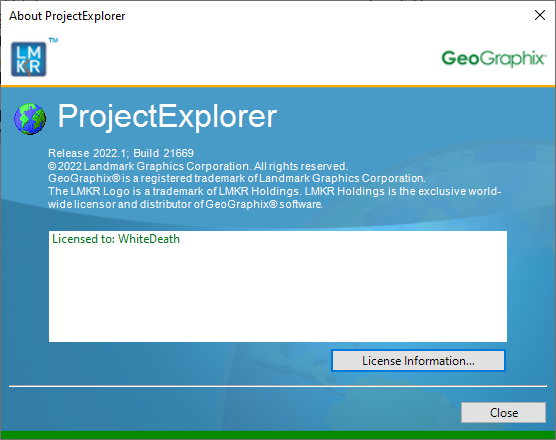Click the ProjectExplorer globe icon
The image size is (556, 440).
[x=30, y=119]
